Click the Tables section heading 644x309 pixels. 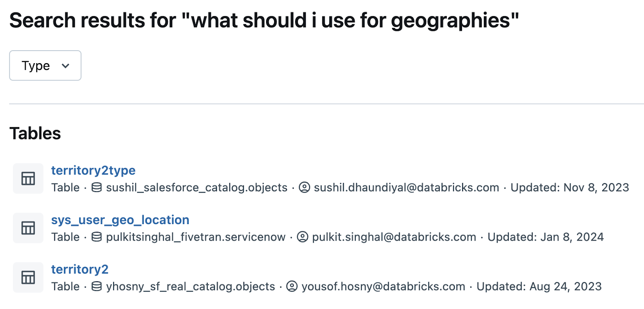[x=35, y=134]
